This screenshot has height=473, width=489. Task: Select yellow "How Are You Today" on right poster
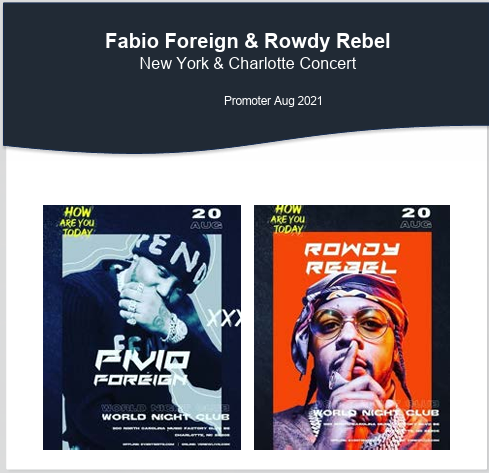tap(288, 219)
